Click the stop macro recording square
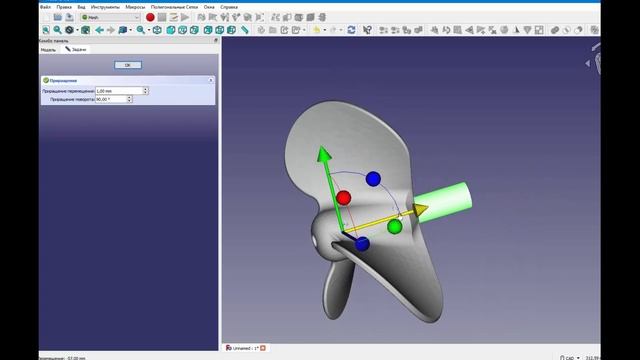Viewport: 640px width, 360px height. point(162,17)
